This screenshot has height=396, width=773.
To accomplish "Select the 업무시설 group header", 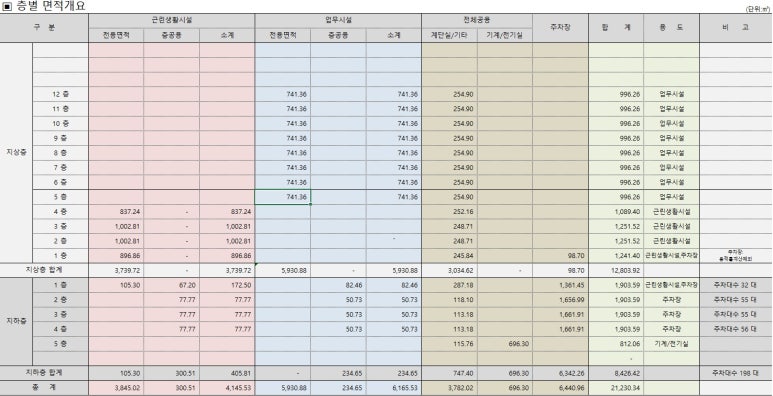I will pos(338,21).
